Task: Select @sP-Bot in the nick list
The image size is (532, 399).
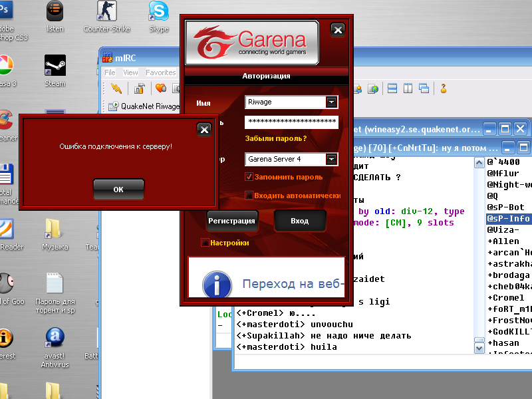Action: tap(505, 207)
